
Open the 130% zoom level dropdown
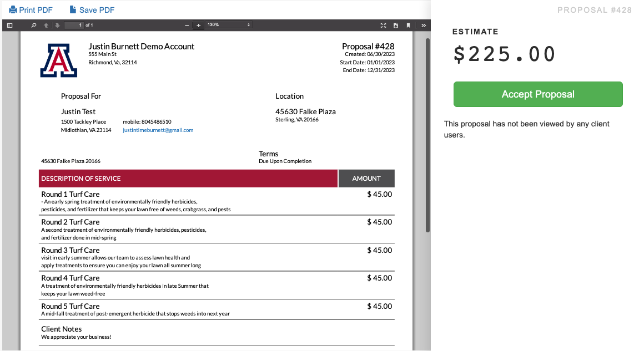[x=229, y=25]
